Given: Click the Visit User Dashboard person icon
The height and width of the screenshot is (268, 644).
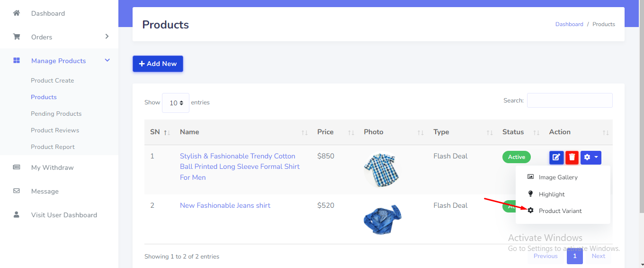Looking at the screenshot, I should tap(17, 215).
